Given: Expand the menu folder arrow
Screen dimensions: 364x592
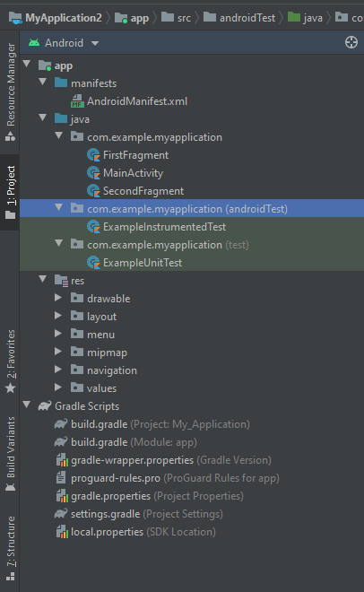Looking at the screenshot, I should point(58,334).
